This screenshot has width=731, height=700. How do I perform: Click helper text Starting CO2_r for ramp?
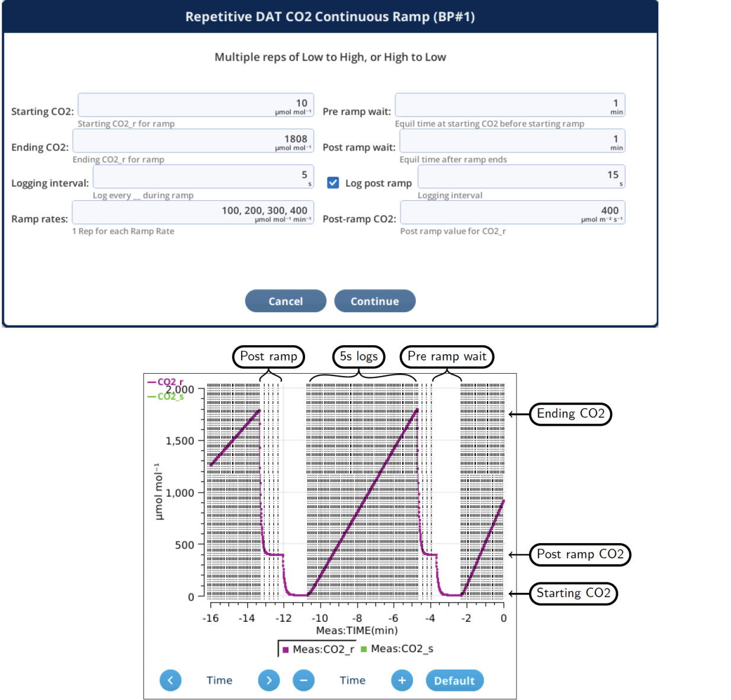point(126,124)
